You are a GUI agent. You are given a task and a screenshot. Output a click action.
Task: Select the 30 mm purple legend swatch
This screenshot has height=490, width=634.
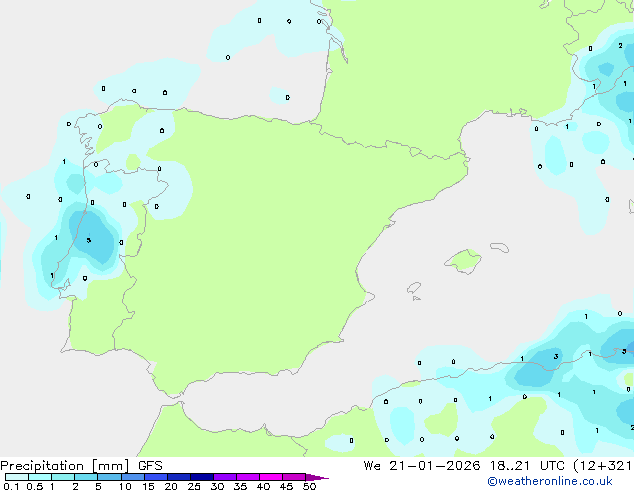224,477
